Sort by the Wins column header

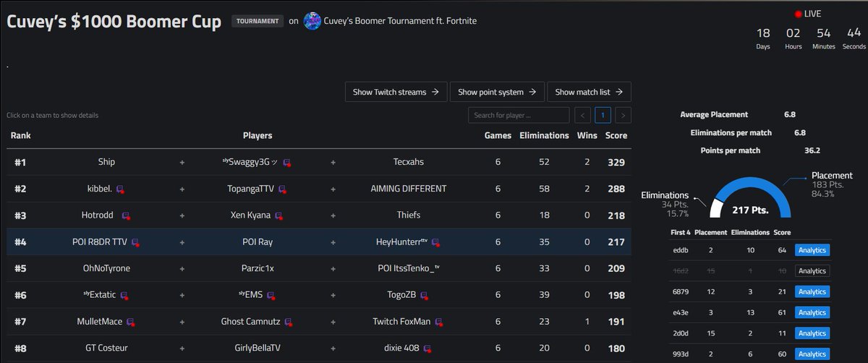(587, 135)
